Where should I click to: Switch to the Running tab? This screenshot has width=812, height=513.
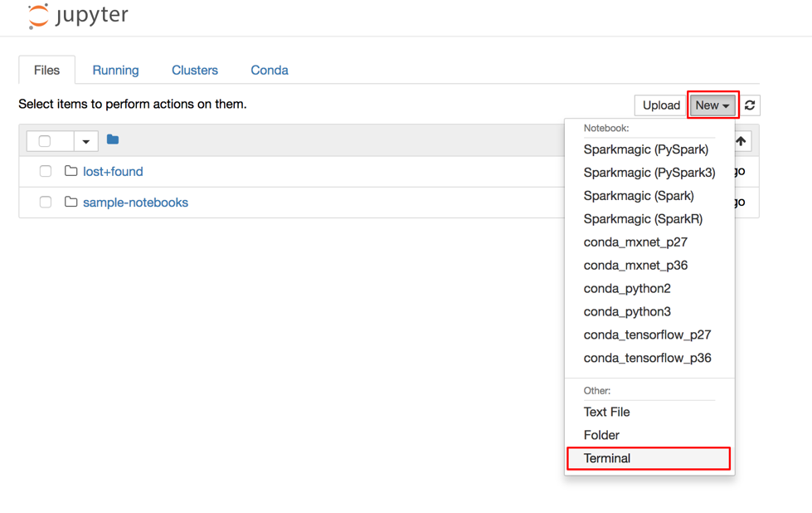click(115, 70)
